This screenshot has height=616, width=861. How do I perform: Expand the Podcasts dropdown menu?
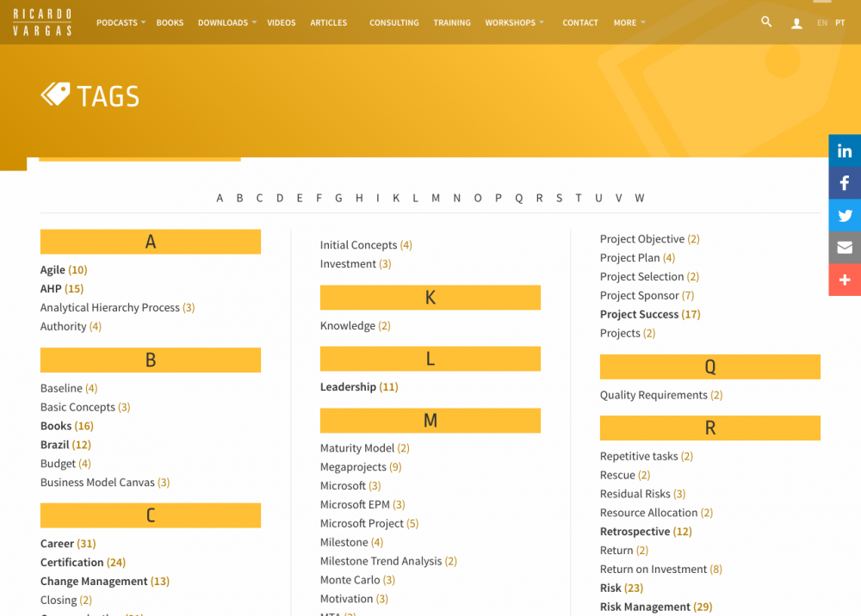click(121, 23)
